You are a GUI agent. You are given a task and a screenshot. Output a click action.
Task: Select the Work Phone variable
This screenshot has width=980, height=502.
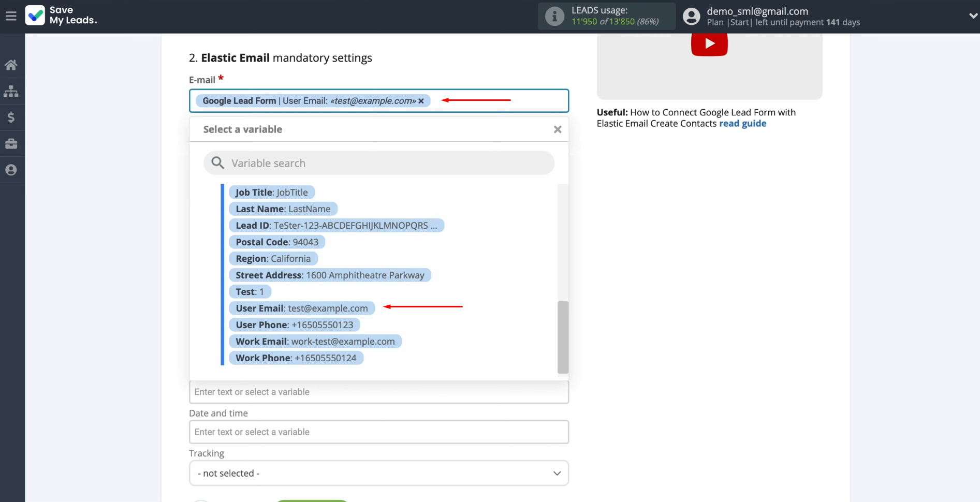296,358
